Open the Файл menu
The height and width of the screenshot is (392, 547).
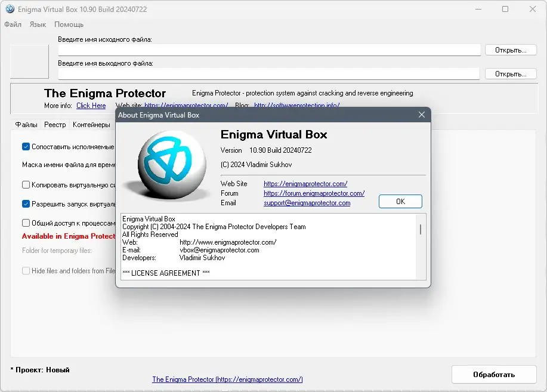click(13, 24)
